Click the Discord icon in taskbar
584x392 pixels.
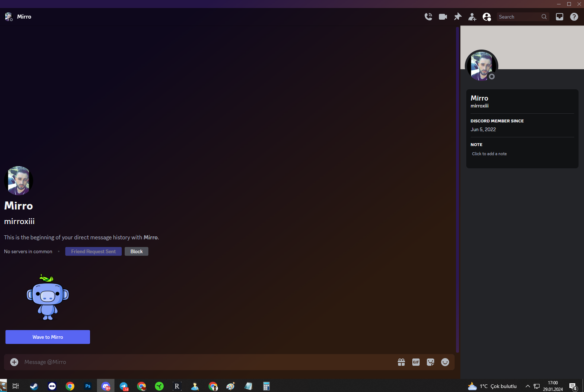pos(106,386)
